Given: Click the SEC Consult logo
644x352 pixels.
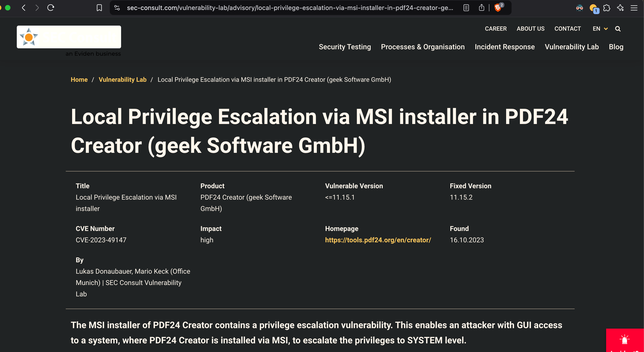Looking at the screenshot, I should point(69,37).
